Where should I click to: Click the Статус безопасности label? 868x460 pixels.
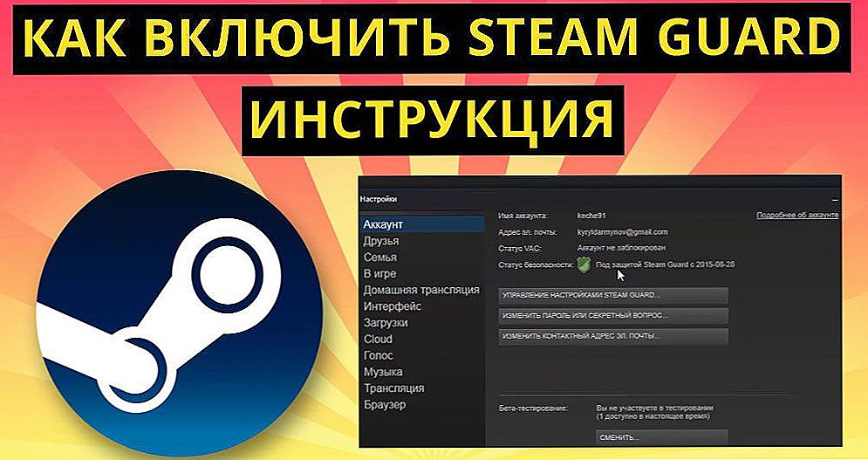pos(537,265)
